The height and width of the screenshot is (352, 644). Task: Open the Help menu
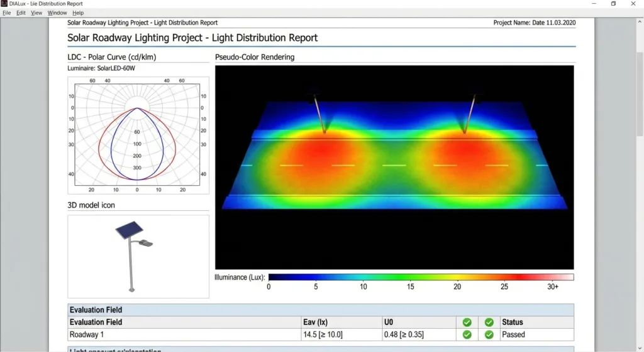click(78, 13)
